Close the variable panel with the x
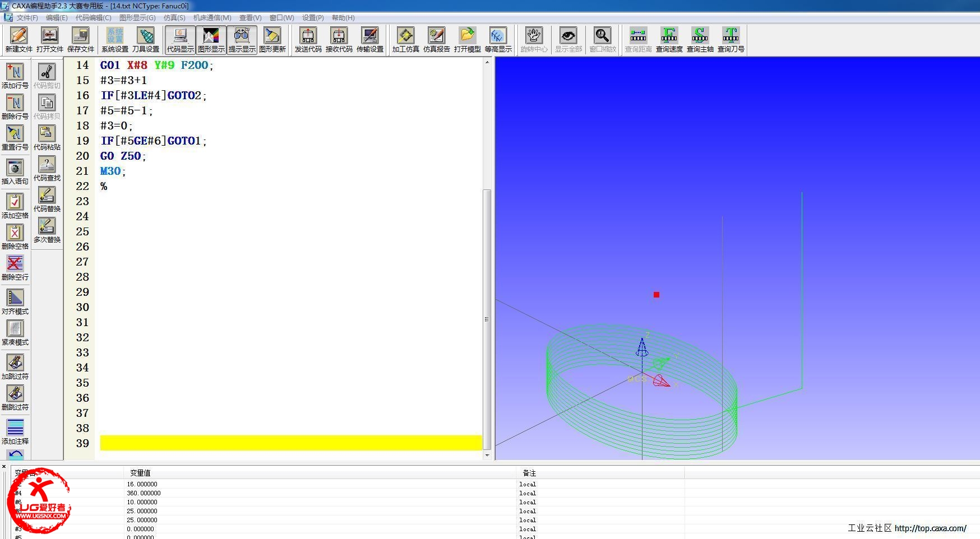980x539 pixels. click(x=4, y=466)
